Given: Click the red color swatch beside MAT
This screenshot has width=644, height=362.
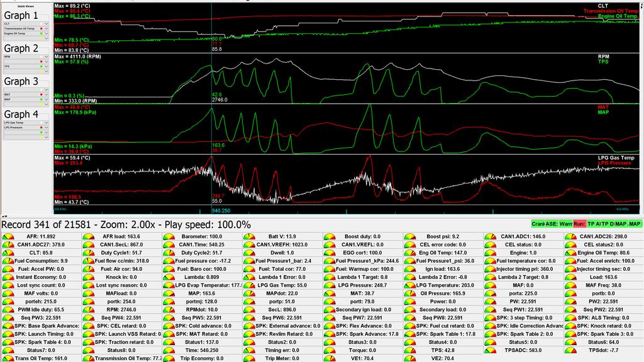Looking at the screenshot, I should [x=40, y=95].
